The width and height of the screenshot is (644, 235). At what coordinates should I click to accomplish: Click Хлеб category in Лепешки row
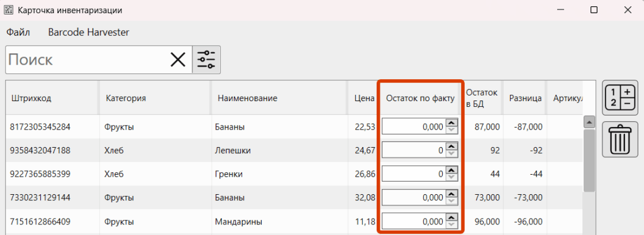click(x=114, y=151)
